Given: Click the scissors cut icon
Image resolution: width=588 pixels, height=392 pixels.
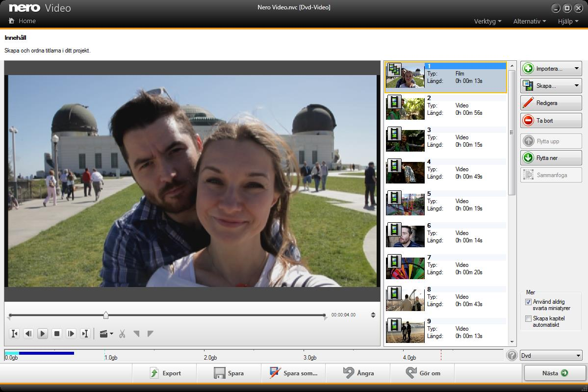Looking at the screenshot, I should pos(122,334).
